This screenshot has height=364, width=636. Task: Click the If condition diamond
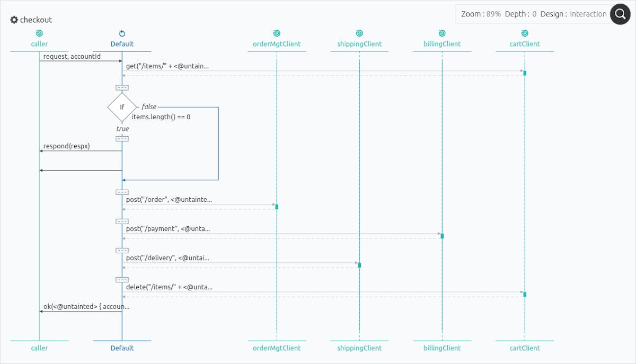point(122,107)
